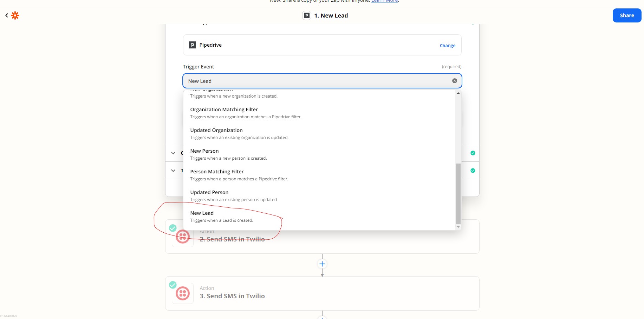Open the Trigger Event dropdown field
This screenshot has height=319, width=644.
[x=322, y=81]
